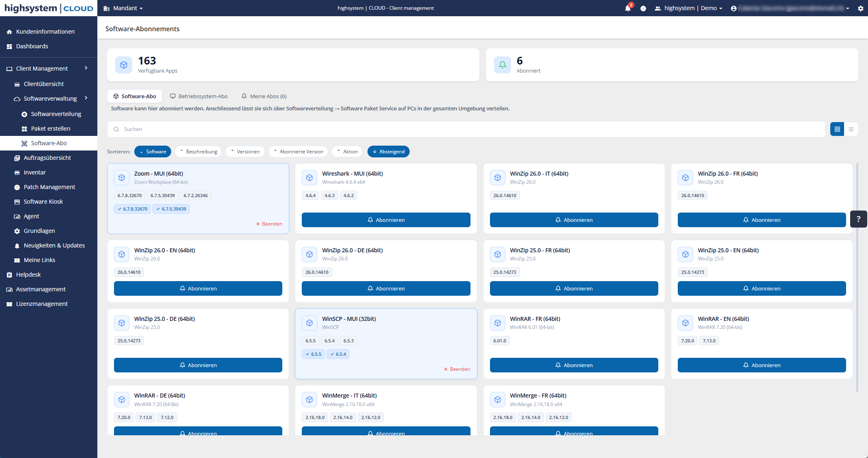
Task: Toggle subscribed version 6.5.4 for WinSCP
Action: (338, 354)
